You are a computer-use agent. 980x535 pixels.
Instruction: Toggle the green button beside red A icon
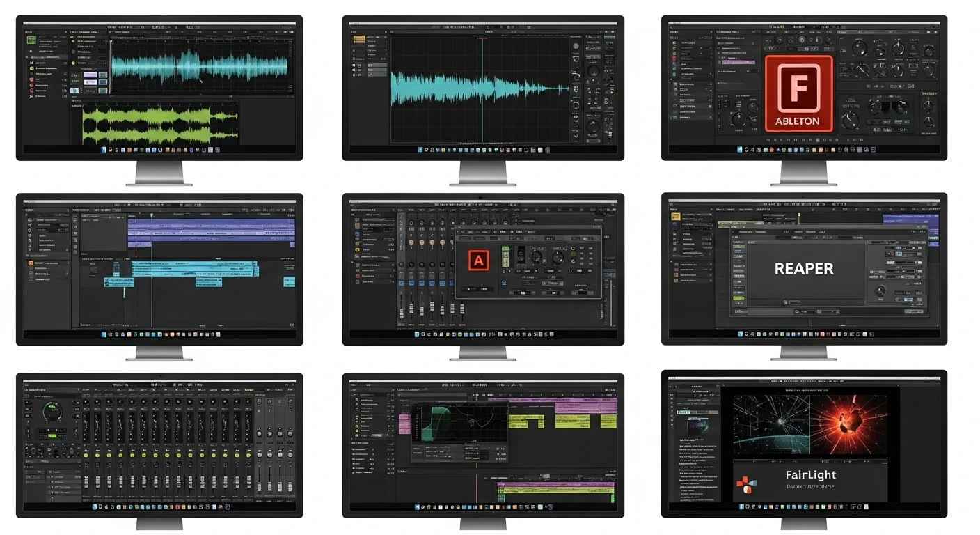[x=505, y=255]
